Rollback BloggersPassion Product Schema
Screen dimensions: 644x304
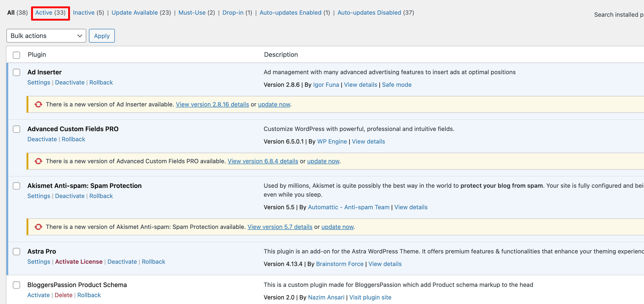pyautogui.click(x=89, y=295)
